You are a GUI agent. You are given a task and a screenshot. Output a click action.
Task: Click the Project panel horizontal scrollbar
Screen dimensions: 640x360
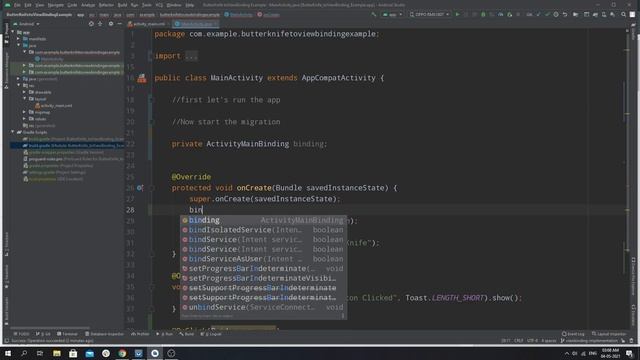click(x=49, y=327)
